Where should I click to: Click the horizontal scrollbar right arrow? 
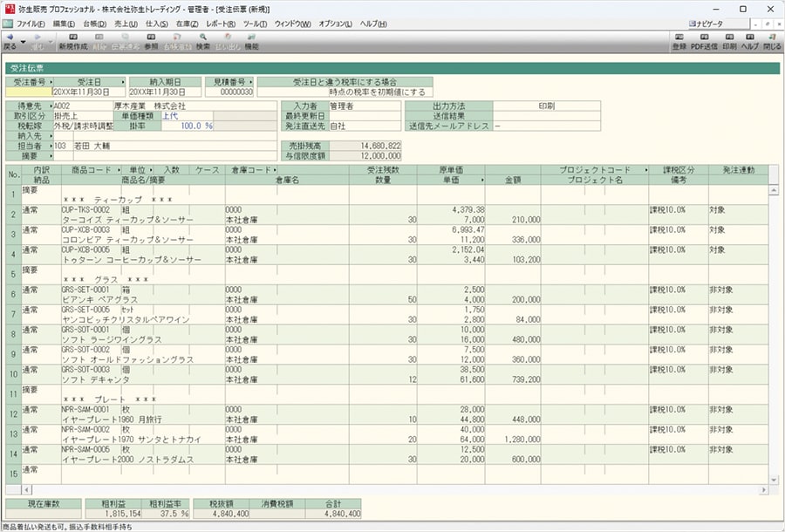[762, 489]
